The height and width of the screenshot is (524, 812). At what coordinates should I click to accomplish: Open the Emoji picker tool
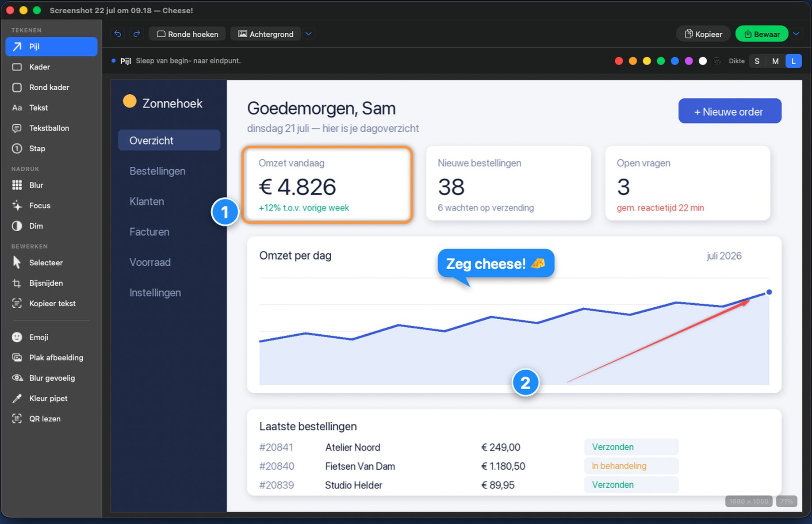[x=51, y=337]
